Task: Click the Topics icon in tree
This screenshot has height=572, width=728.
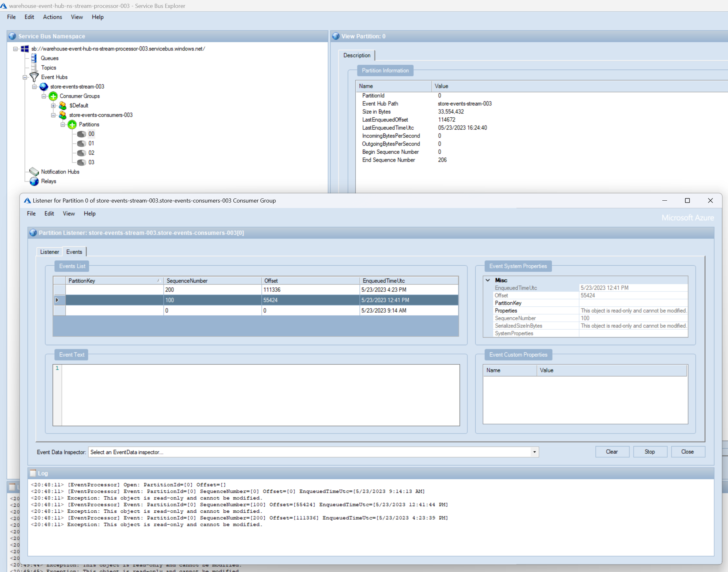Action: pos(34,68)
